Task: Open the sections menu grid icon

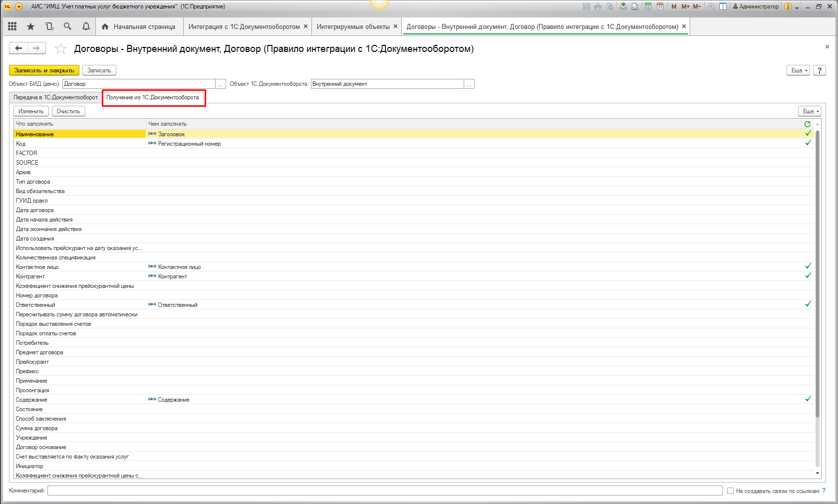Action: point(12,26)
